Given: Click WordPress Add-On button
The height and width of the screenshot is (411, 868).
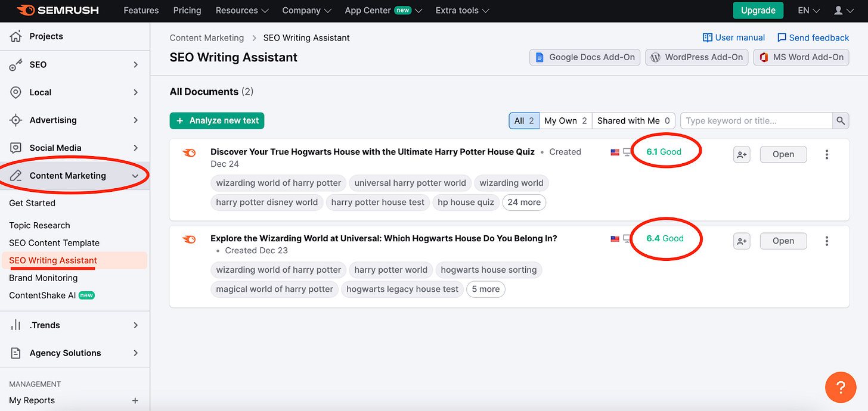Looking at the screenshot, I should [x=696, y=57].
